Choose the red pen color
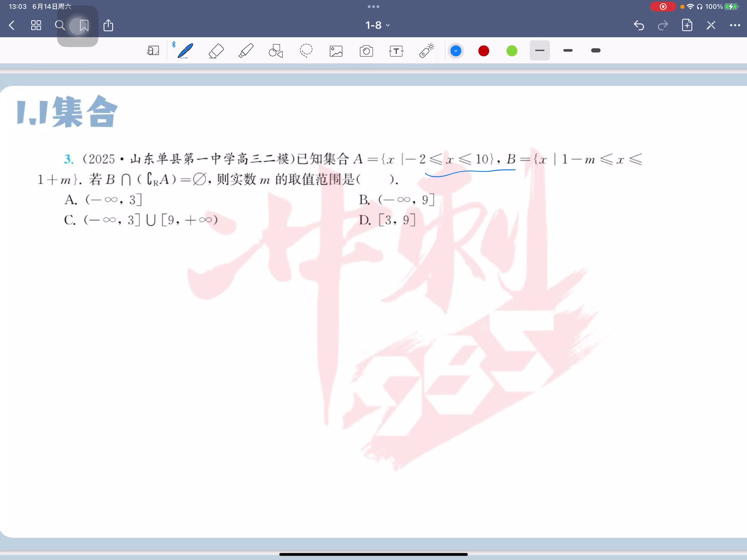Screen dimensions: 747x560 coord(484,51)
